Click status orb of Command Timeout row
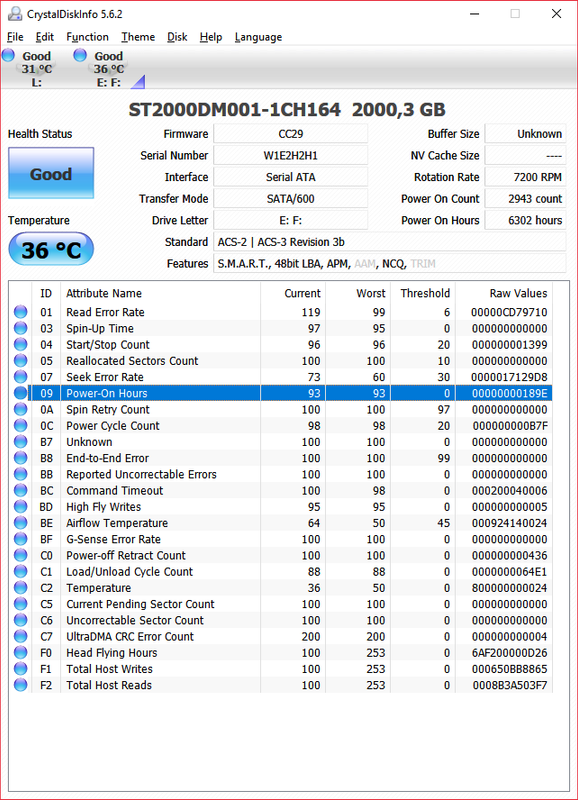Screen dimensions: 578x800 20,490
